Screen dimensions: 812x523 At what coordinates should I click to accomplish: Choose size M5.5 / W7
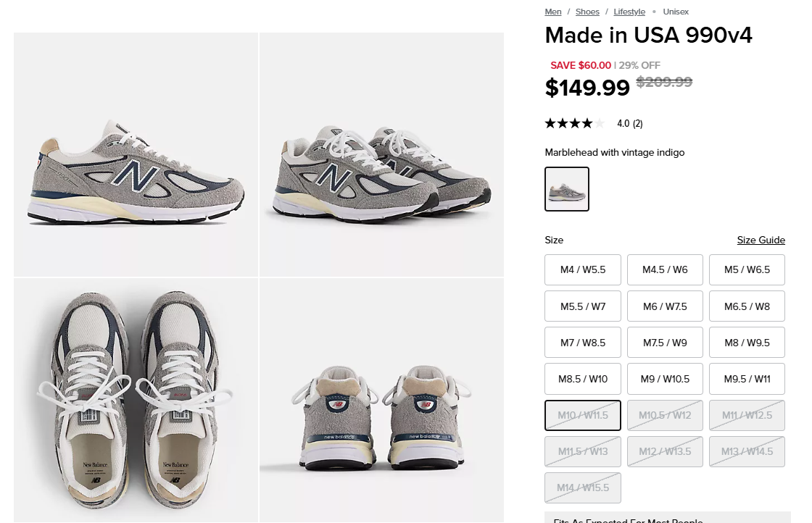coord(583,306)
